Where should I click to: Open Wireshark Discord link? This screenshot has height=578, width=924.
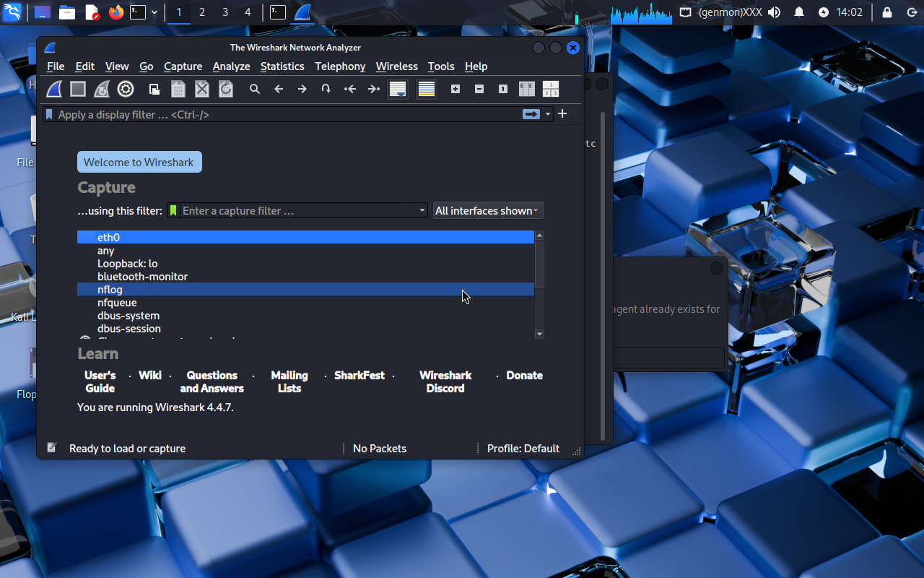point(445,381)
